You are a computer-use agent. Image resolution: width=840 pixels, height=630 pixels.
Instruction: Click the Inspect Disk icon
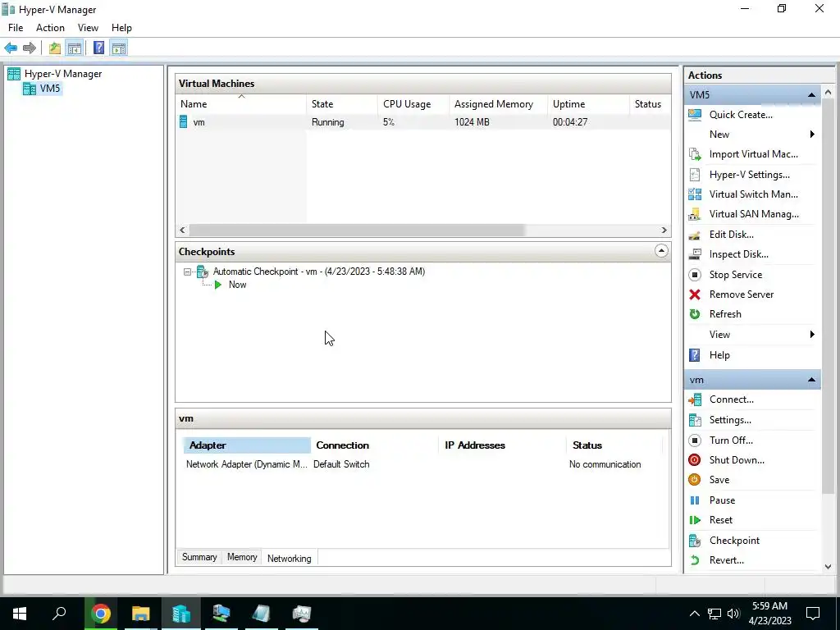(x=695, y=254)
